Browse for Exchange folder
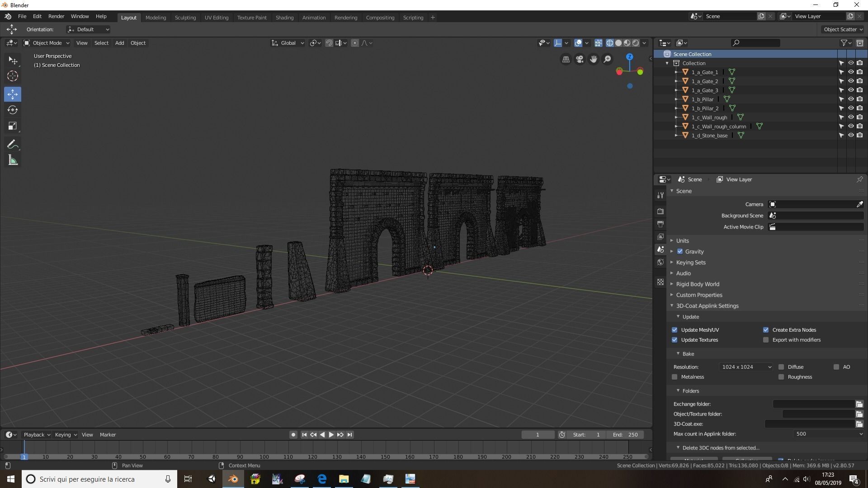 click(x=859, y=404)
